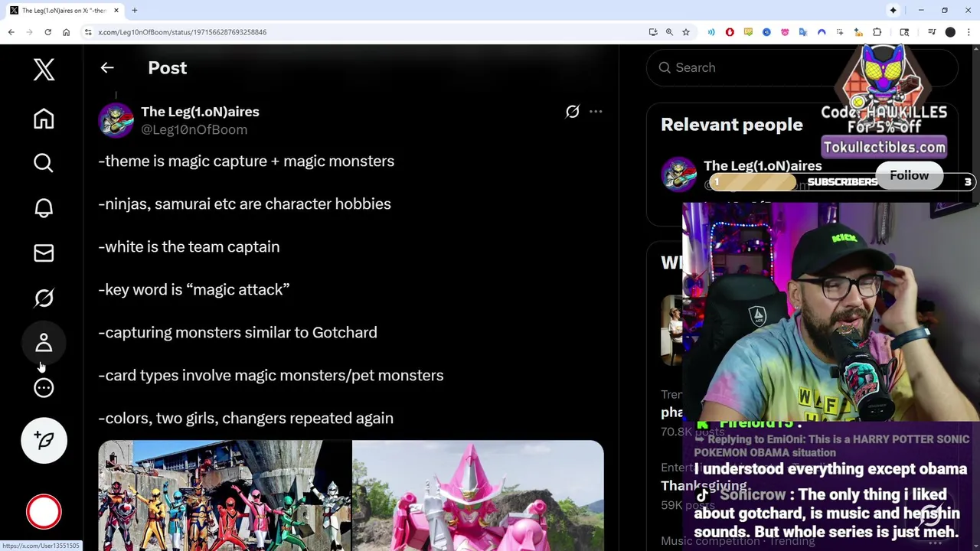This screenshot has height=551, width=980.
Task: Go to Home in X sidebar
Action: (44, 119)
